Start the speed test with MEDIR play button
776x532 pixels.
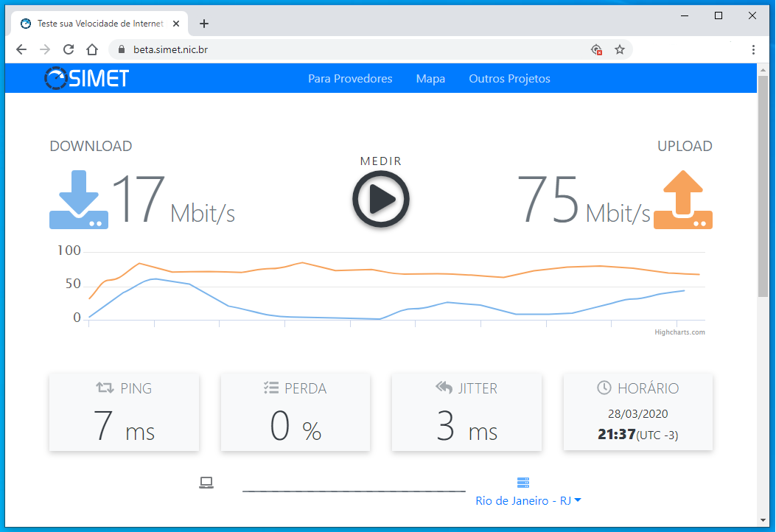click(x=380, y=198)
